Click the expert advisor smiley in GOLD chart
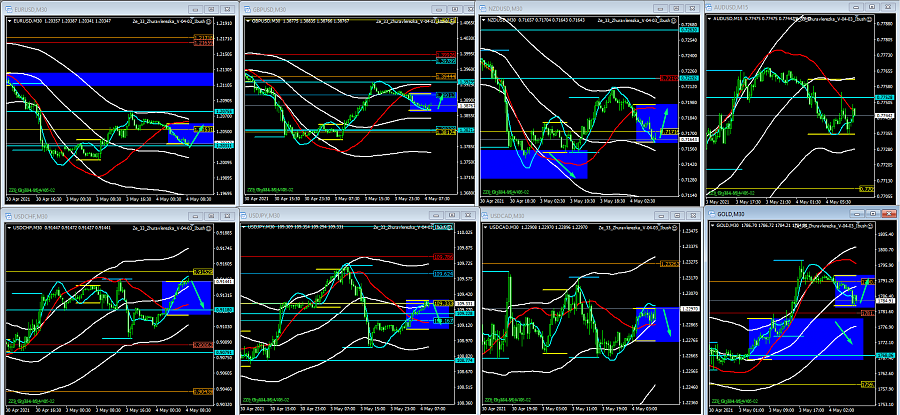The height and width of the screenshot is (415, 900). (871, 225)
